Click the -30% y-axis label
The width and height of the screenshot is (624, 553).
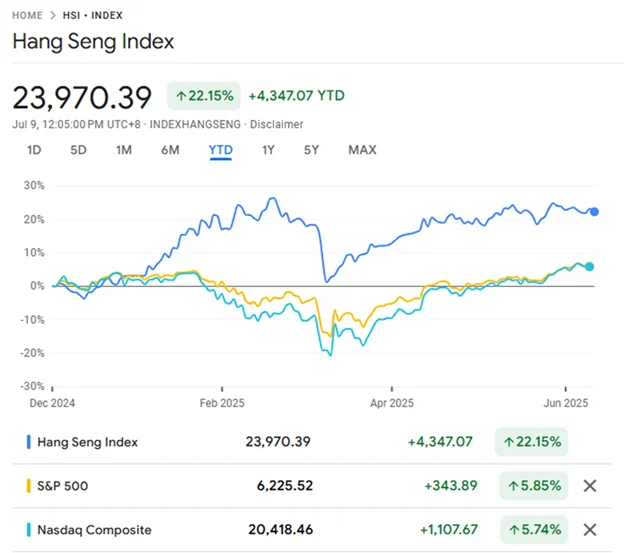click(32, 386)
